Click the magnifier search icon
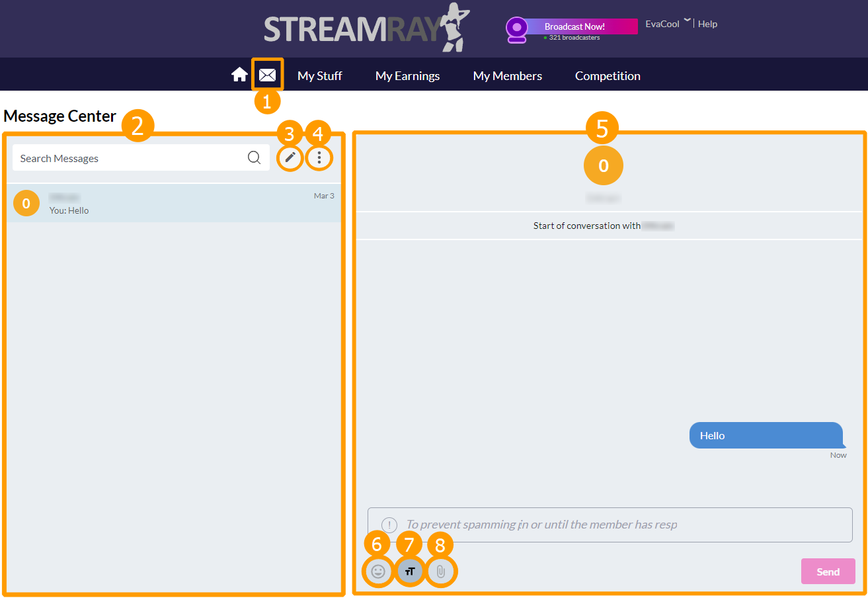 click(255, 157)
